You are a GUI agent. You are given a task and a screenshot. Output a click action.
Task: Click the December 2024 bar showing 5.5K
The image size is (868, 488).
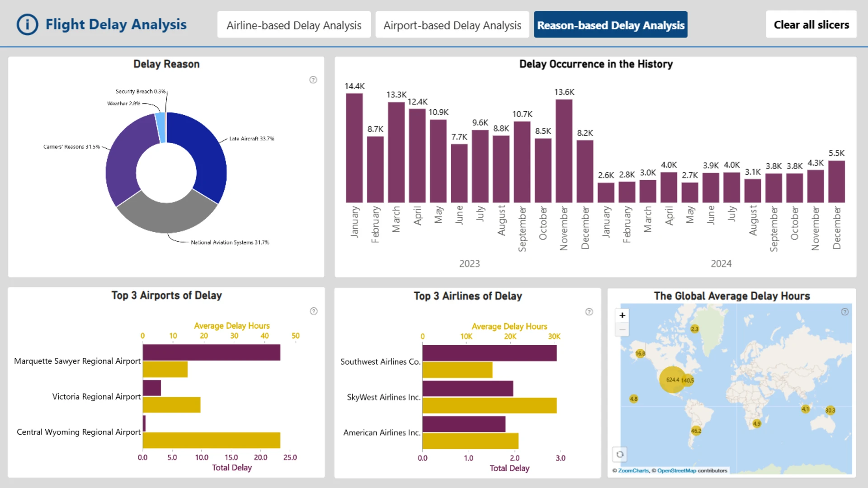(x=836, y=182)
